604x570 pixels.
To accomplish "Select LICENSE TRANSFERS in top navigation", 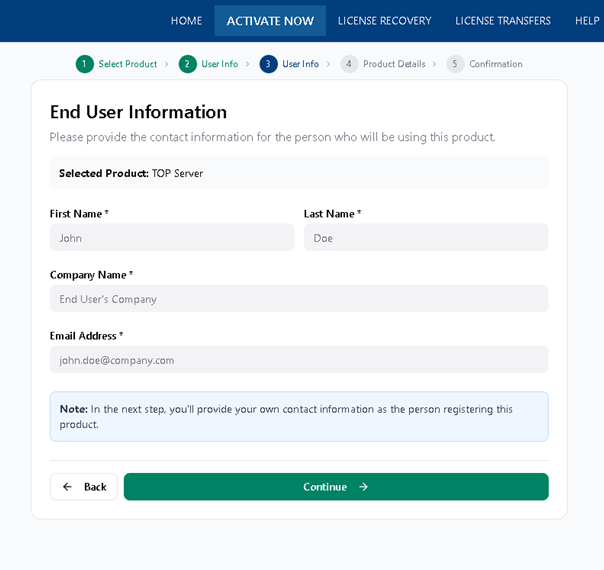I will (503, 21).
